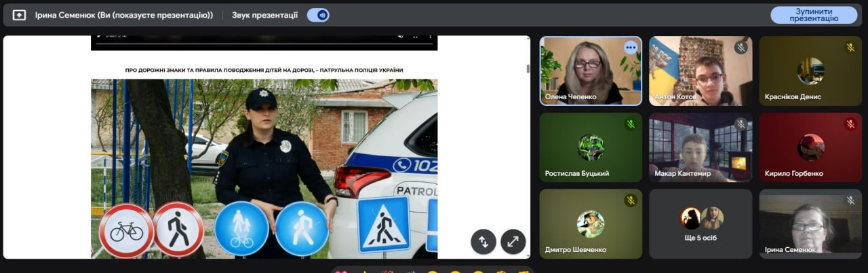Select Антон Котов's video tile
The image size is (868, 273).
tap(701, 71)
